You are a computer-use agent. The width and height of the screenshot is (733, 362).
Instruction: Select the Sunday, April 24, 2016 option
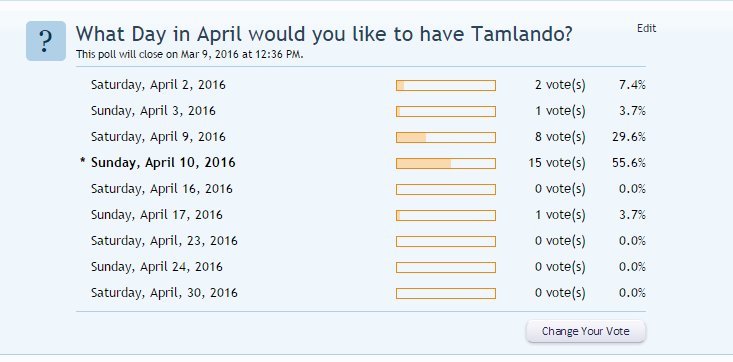click(x=157, y=267)
